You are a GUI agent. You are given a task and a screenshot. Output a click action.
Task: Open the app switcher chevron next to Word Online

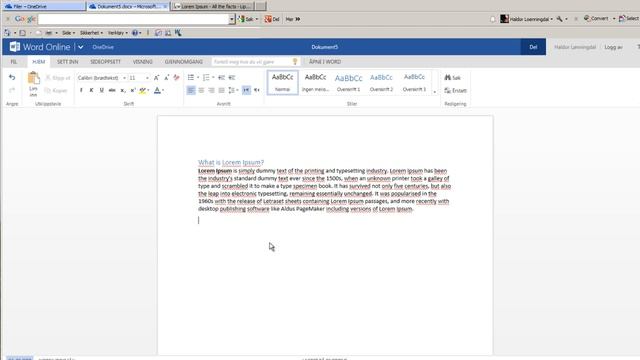[x=81, y=47]
